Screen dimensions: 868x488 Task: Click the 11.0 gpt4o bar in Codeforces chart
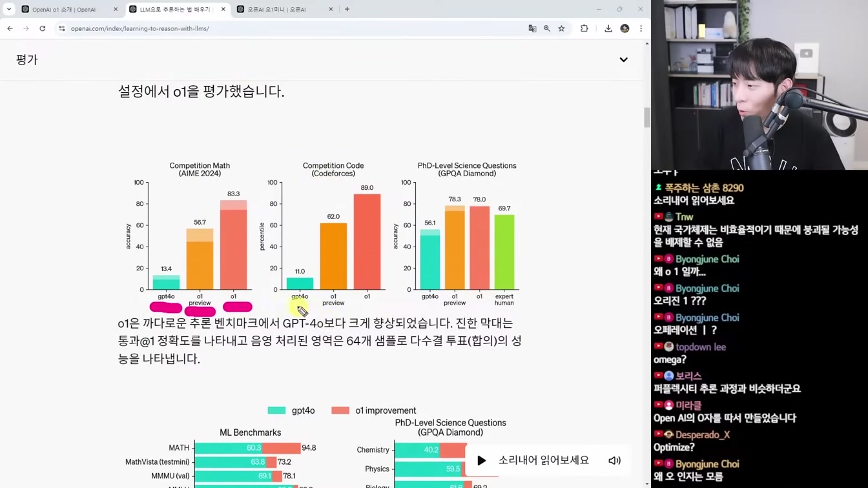pos(300,283)
